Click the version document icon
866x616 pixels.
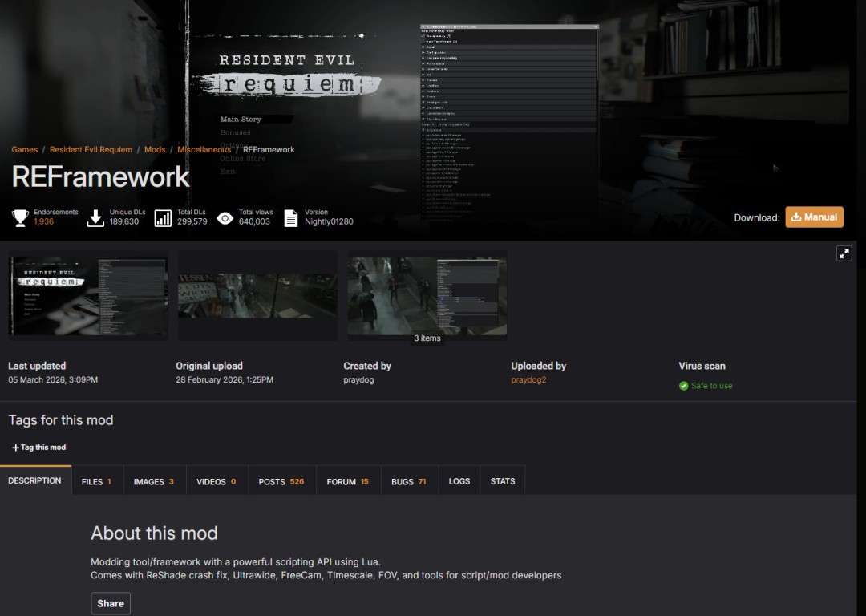point(291,217)
